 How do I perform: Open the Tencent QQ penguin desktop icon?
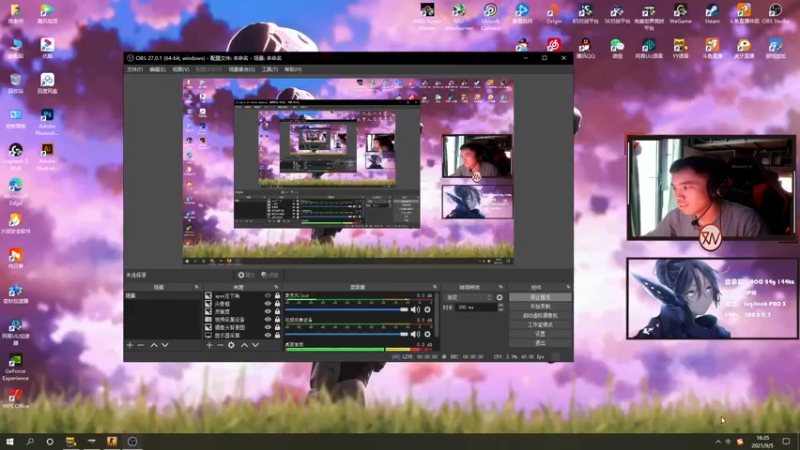[585, 48]
